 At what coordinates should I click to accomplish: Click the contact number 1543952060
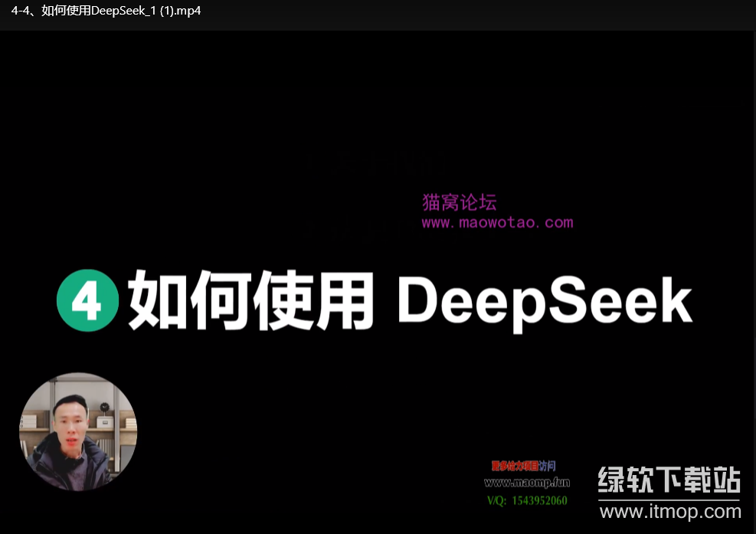(538, 500)
